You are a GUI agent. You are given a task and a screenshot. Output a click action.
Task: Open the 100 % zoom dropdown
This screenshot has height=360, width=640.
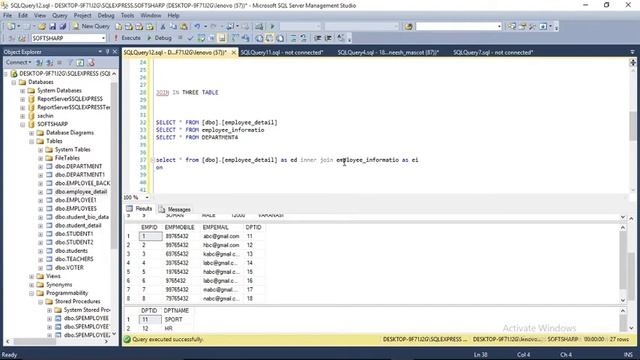click(x=147, y=198)
